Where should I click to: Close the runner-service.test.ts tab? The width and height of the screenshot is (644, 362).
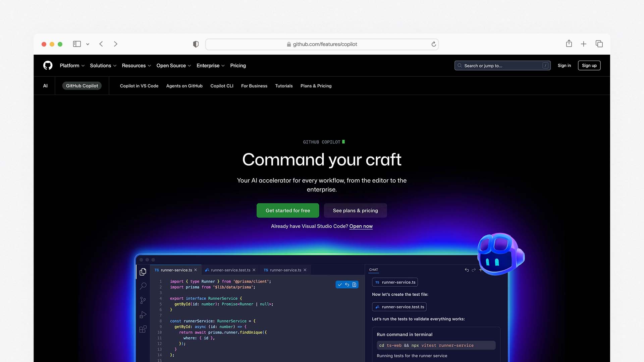coord(254,270)
